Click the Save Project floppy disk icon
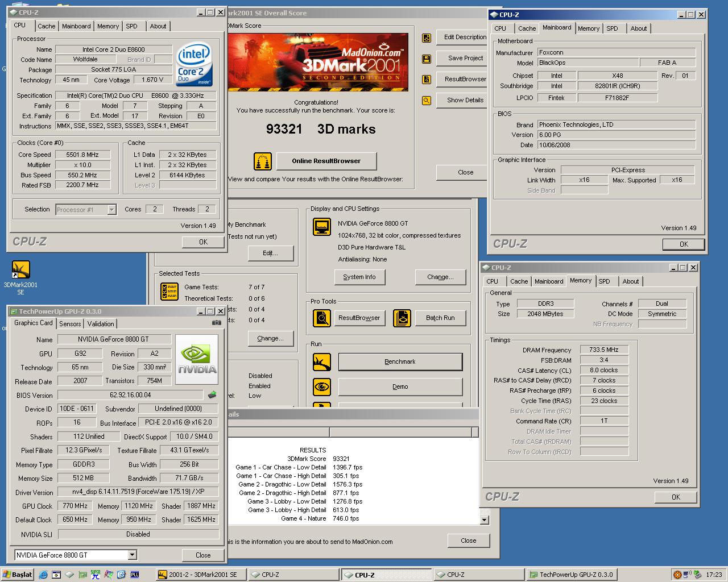 coord(427,59)
